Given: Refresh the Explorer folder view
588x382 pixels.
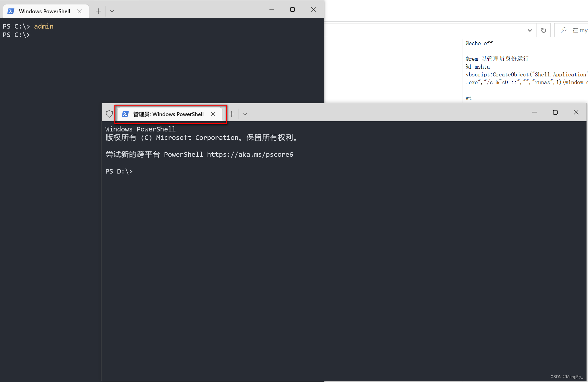Looking at the screenshot, I should (x=543, y=30).
